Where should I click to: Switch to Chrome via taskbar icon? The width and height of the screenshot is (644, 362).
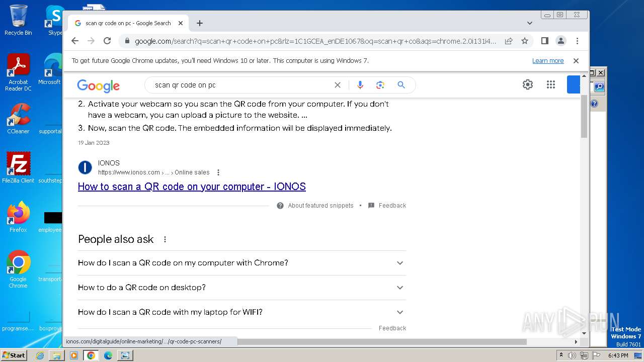pos(91,355)
